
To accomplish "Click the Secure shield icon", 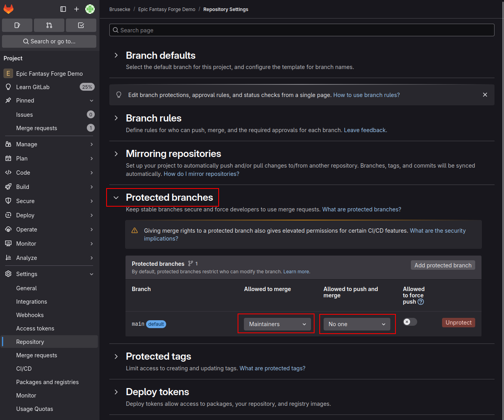I will [8, 201].
